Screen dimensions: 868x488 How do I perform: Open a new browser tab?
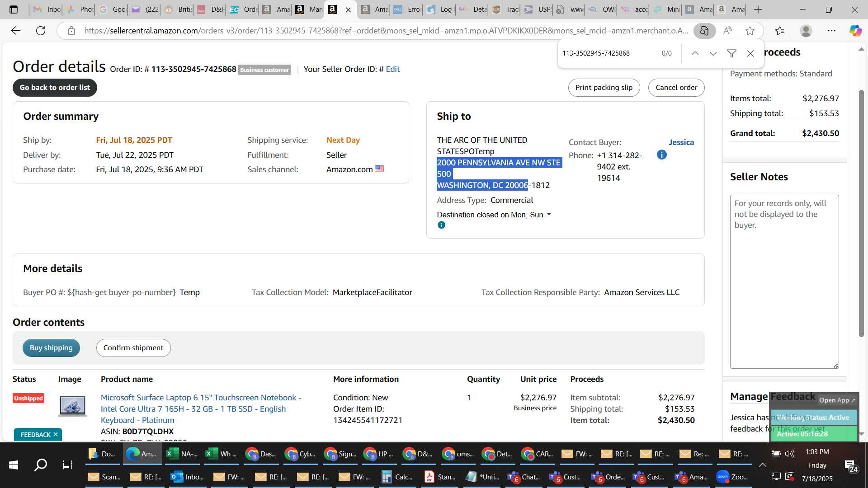758,9
